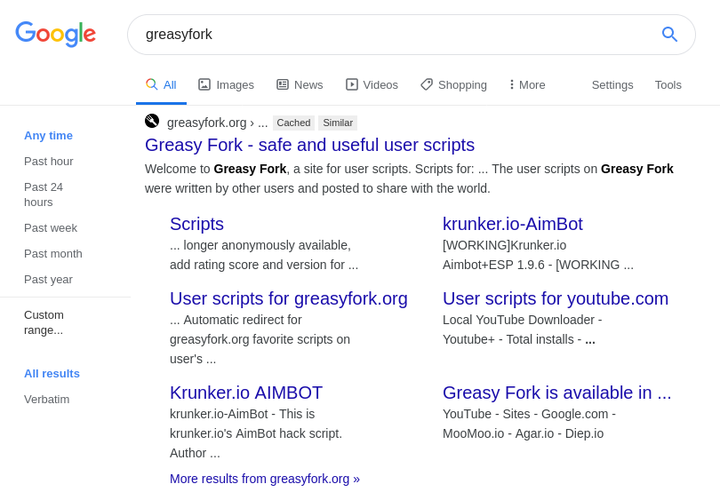Filter results to Past year
This screenshot has width=720, height=500.
tap(48, 279)
